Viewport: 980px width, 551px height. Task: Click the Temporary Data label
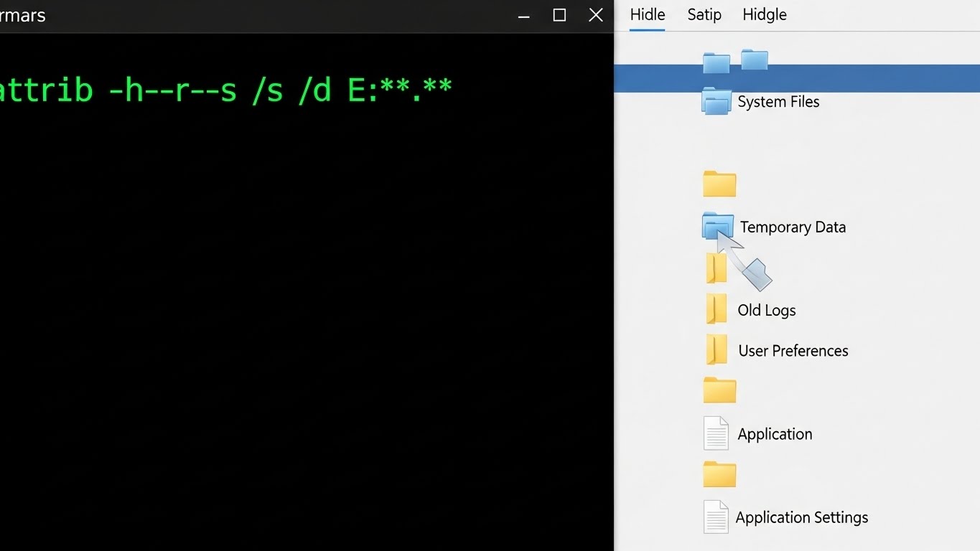click(x=793, y=227)
